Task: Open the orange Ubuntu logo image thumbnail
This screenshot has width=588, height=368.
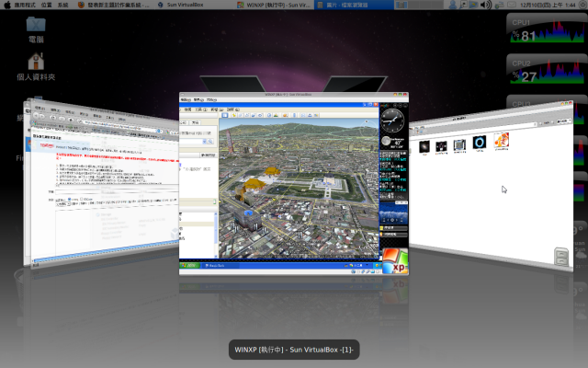Action: click(x=502, y=140)
